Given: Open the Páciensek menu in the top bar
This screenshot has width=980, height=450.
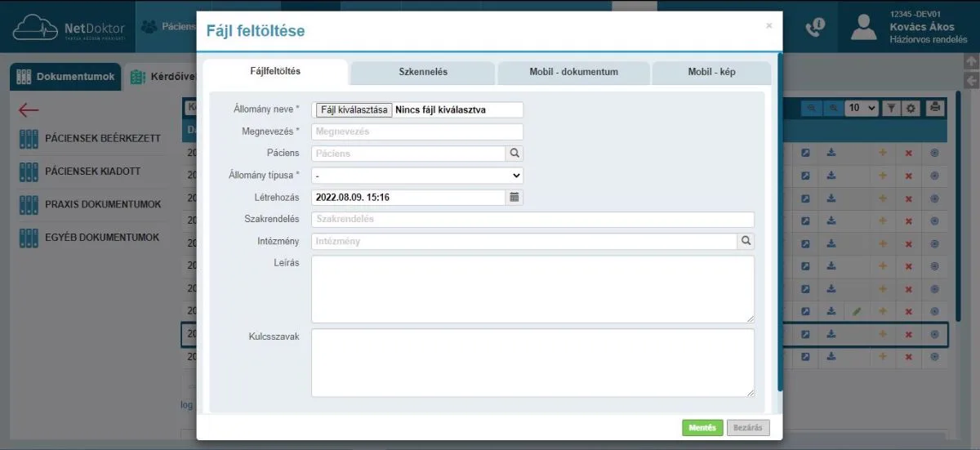Looking at the screenshot, I should 168,26.
